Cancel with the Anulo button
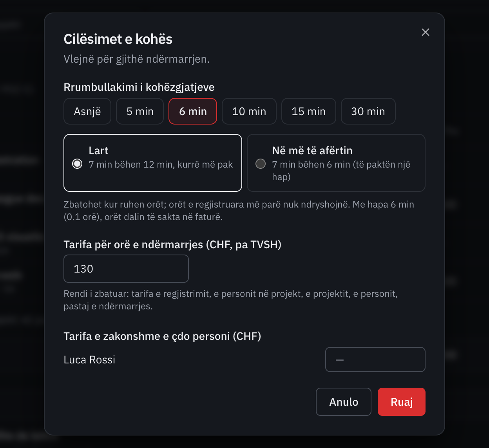This screenshot has height=448, width=489. coord(344,402)
